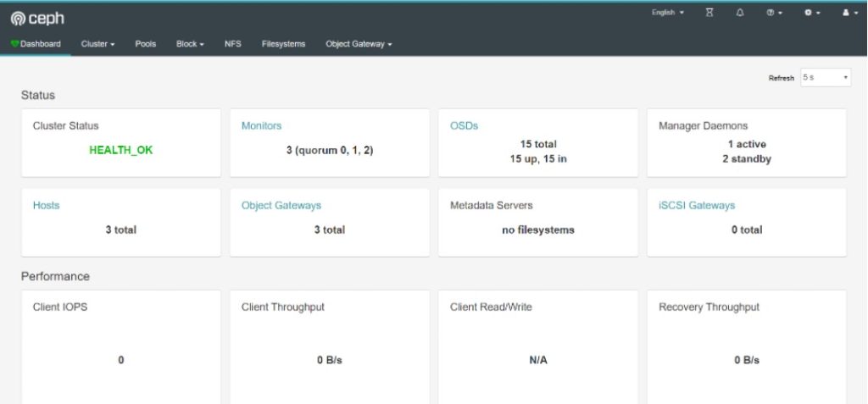The image size is (868, 404).
Task: Open the background tasks hourglass icon
Action: 710,13
